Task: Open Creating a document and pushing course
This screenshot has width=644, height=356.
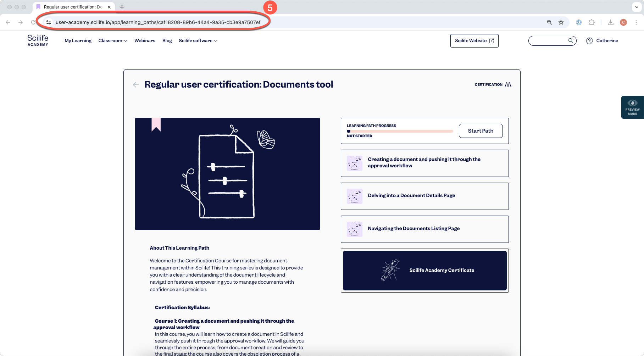Action: tap(425, 163)
